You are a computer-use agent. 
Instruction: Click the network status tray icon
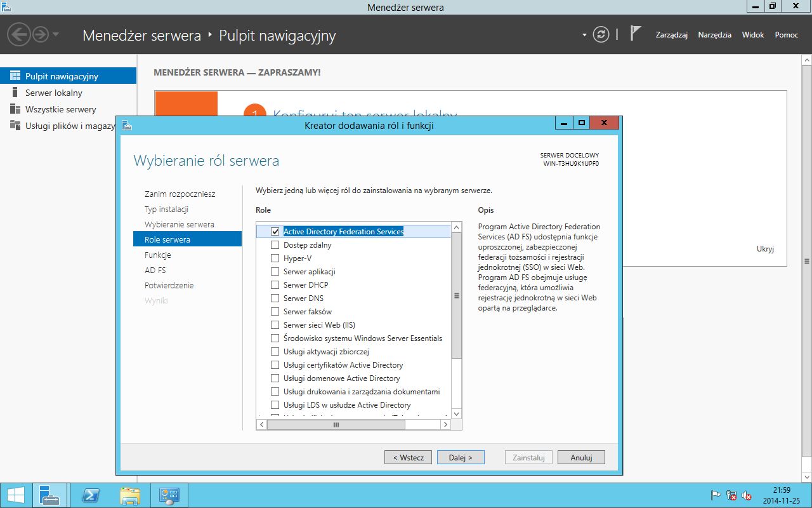point(731,495)
